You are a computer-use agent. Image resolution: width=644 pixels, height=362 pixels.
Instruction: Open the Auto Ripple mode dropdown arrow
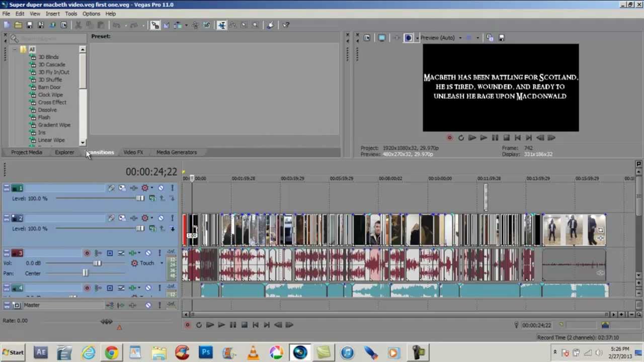[186, 25]
